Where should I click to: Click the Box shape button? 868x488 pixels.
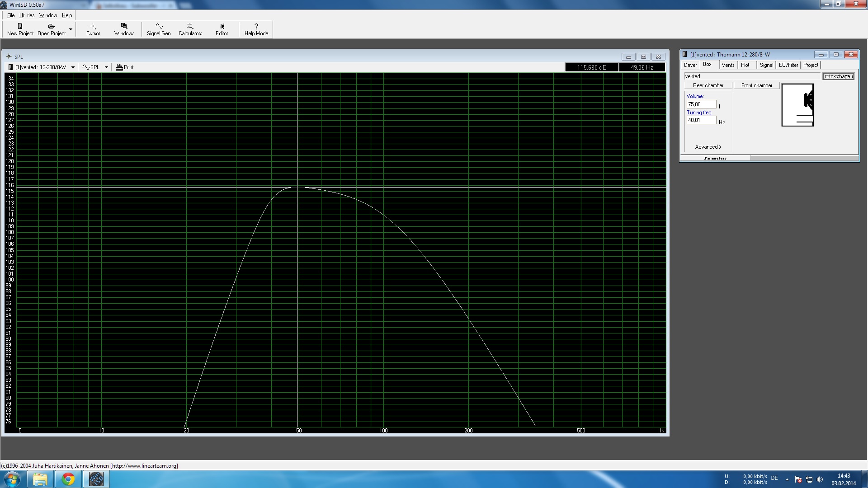[838, 76]
